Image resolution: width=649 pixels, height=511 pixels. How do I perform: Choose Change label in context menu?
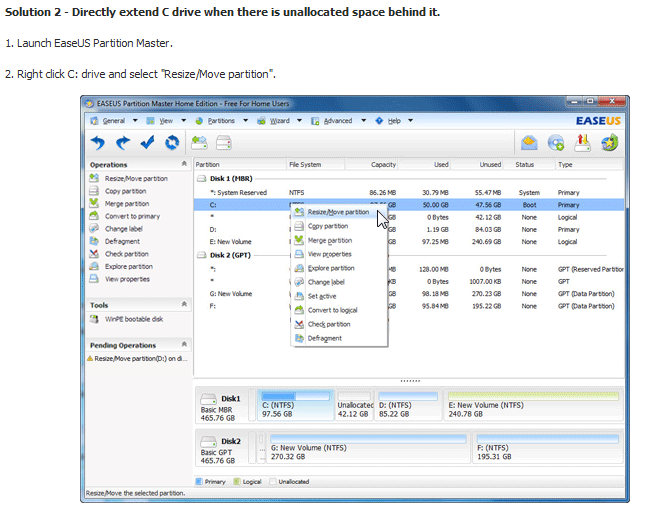point(339,282)
